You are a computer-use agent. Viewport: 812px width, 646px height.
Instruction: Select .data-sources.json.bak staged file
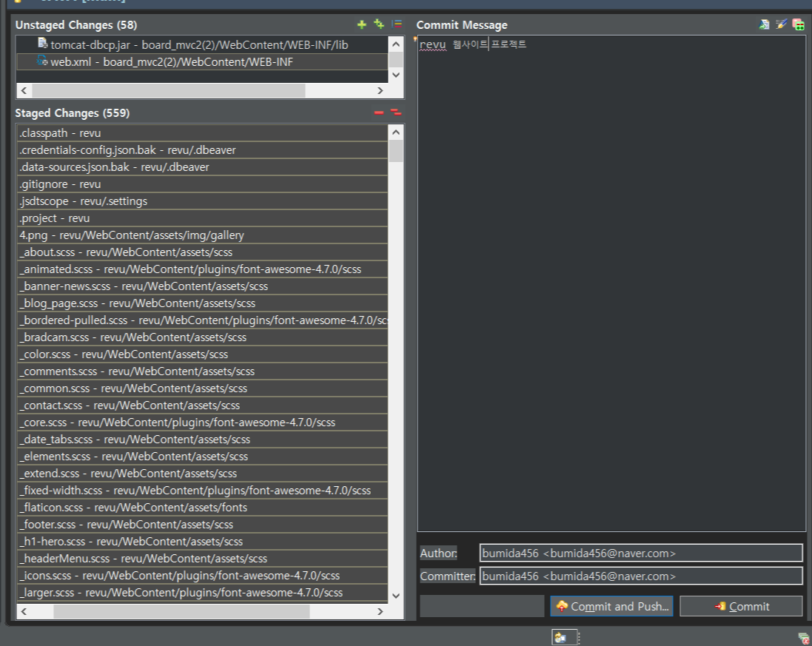[x=203, y=167]
